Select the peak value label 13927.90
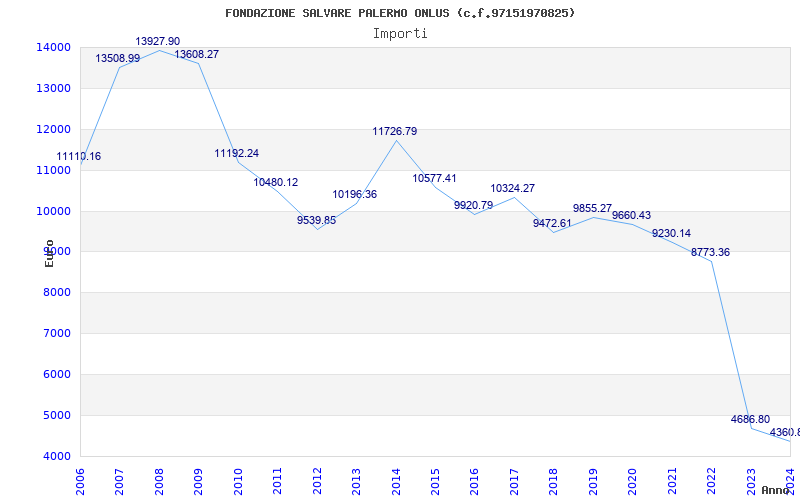Viewport: 800px width, 500px height. tap(158, 41)
